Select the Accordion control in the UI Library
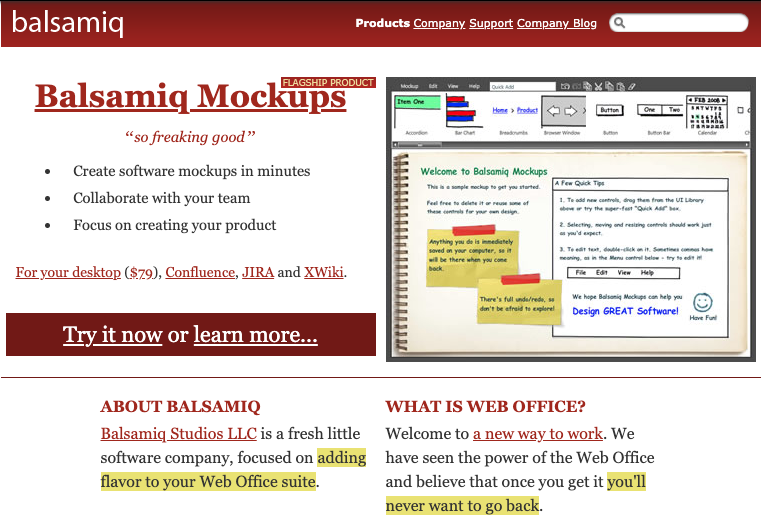 tap(417, 115)
